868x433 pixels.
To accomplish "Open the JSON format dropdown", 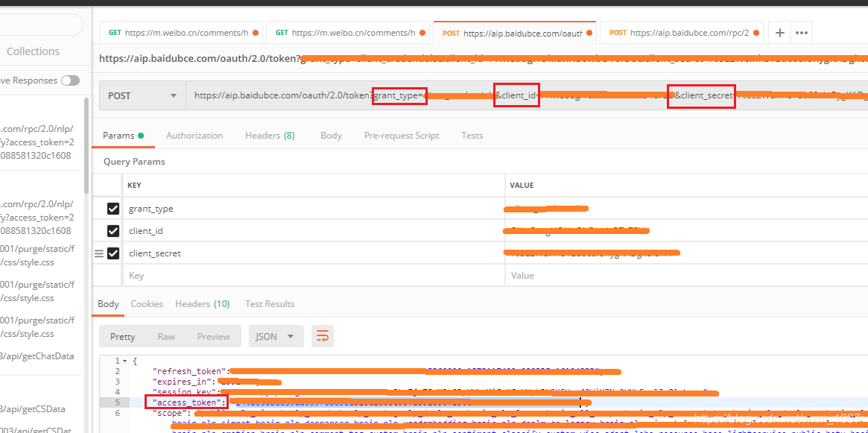I will point(276,336).
